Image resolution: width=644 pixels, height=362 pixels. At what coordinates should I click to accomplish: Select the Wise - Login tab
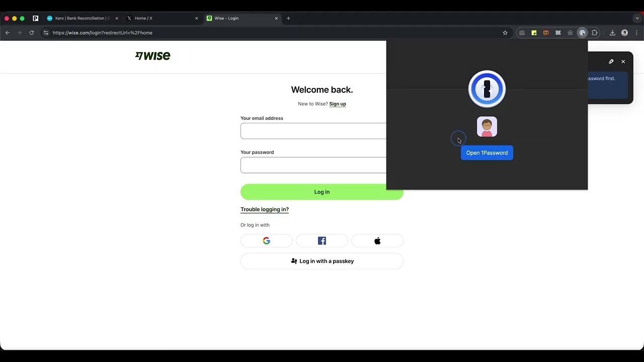(242, 18)
